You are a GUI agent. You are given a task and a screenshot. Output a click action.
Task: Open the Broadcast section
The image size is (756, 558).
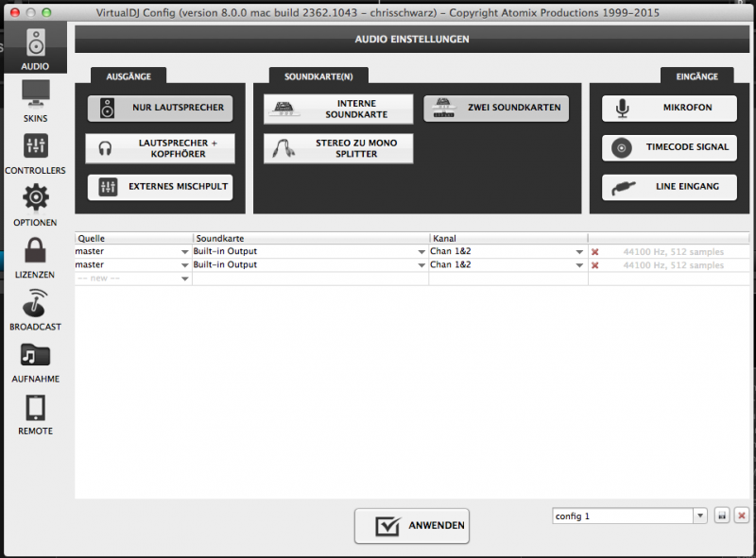coord(35,310)
